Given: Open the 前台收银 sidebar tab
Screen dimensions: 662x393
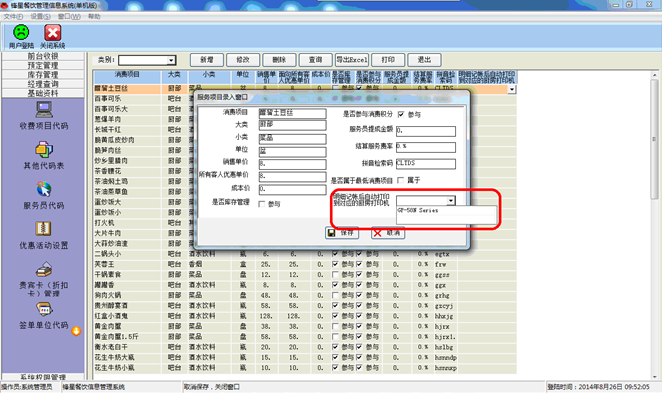Looking at the screenshot, I should coord(43,56).
